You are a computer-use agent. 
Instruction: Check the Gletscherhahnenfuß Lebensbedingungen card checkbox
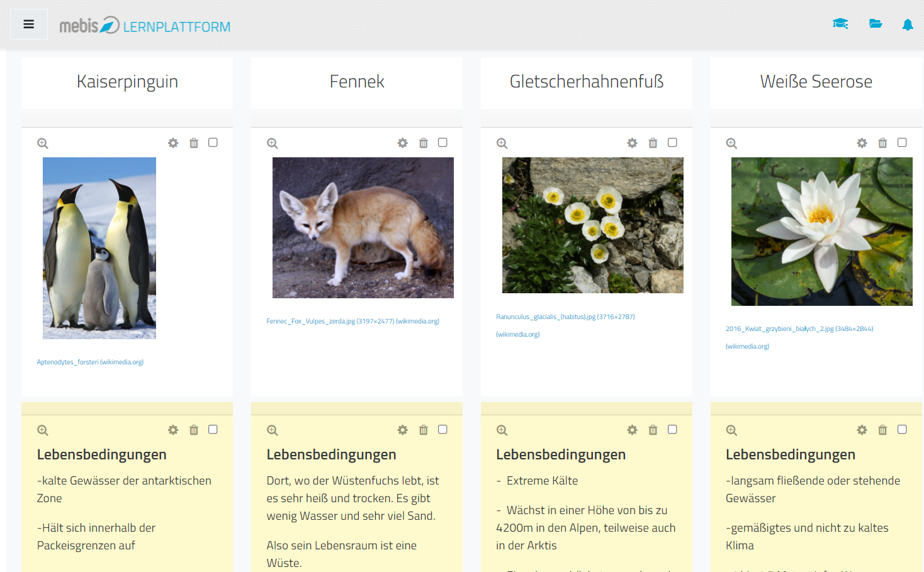(673, 430)
